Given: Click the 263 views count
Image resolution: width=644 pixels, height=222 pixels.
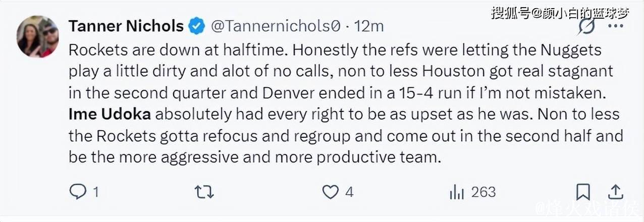Looking at the screenshot, I should point(483,192).
